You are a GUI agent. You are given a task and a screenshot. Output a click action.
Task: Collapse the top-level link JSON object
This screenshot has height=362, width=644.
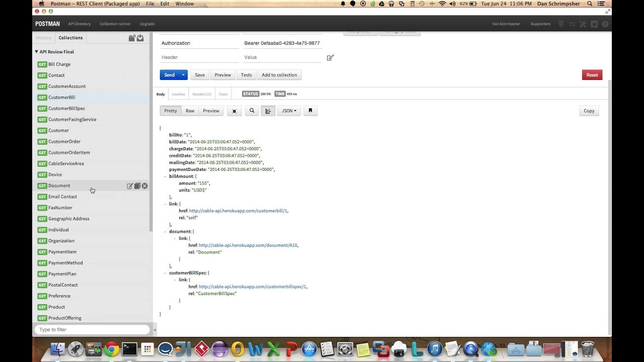pos(165,204)
